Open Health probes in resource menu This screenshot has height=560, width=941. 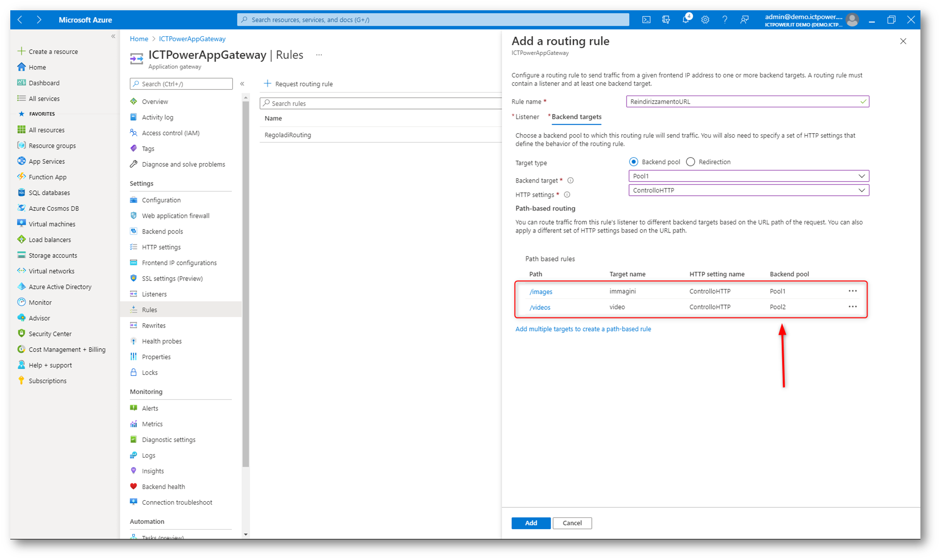pyautogui.click(x=162, y=341)
